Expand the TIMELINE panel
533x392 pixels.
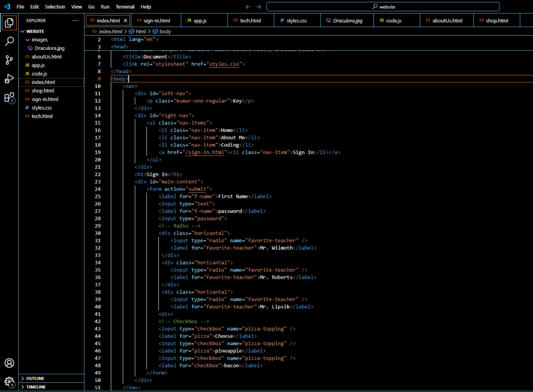click(x=36, y=387)
